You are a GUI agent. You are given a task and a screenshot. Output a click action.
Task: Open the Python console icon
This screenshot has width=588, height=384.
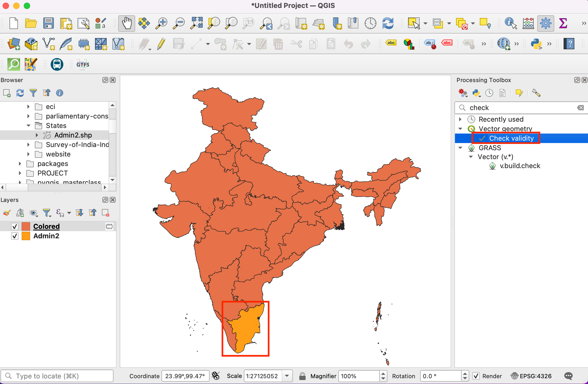point(536,44)
